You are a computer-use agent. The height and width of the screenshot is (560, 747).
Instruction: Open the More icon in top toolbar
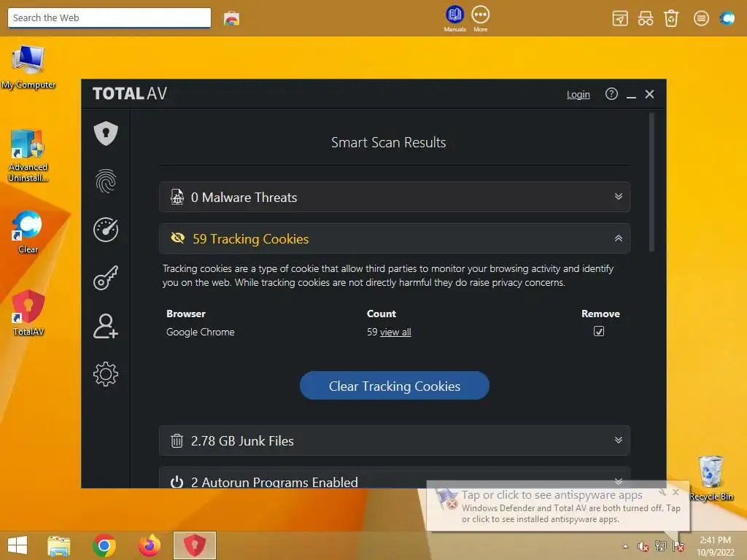pyautogui.click(x=480, y=18)
